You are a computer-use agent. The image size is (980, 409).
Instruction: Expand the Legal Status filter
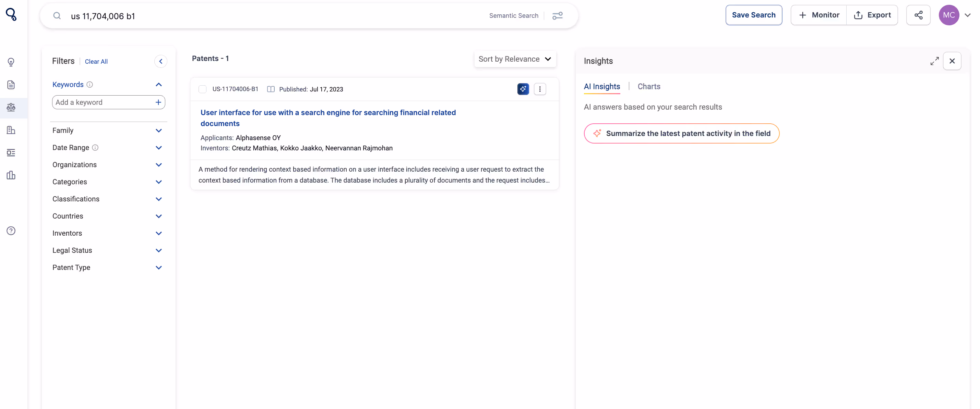coord(159,250)
